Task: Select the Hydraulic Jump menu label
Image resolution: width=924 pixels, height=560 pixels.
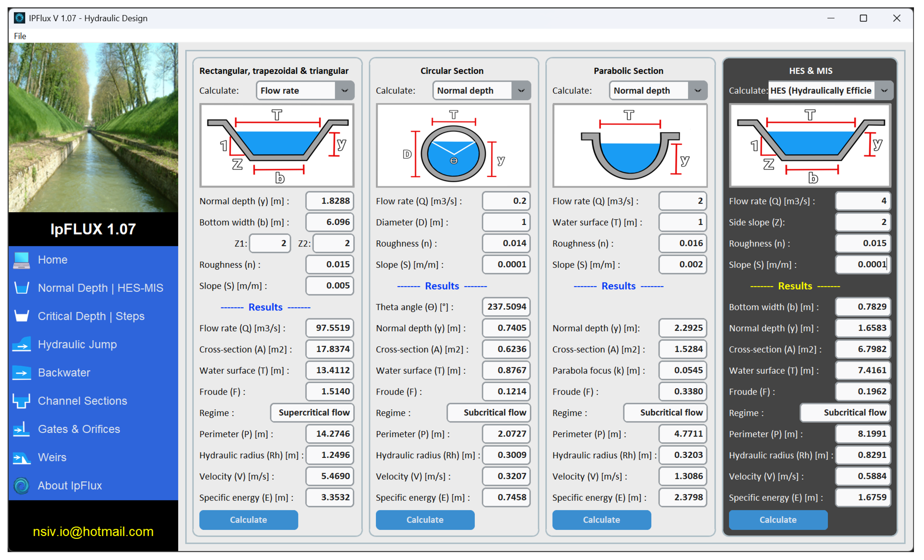Action: 77,344
